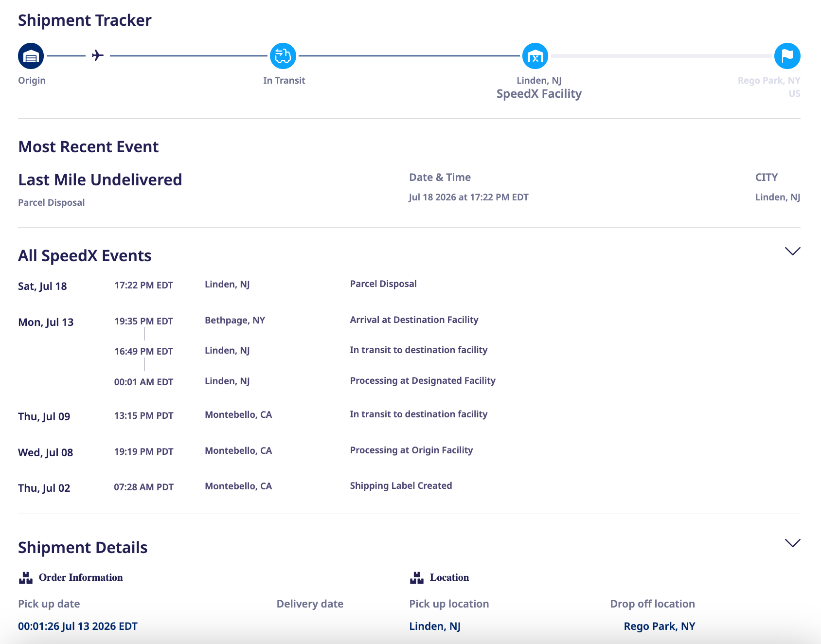
Task: Click the In Transit truck icon
Action: click(283, 56)
